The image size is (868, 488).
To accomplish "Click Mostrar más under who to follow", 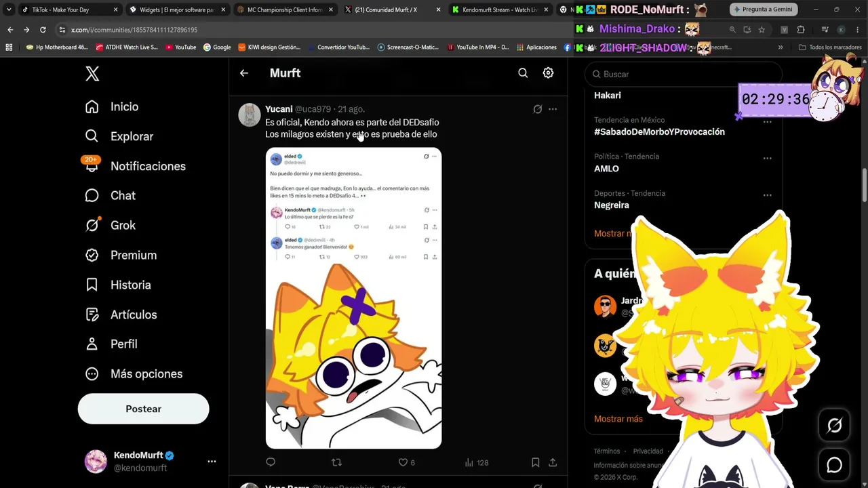I will [x=618, y=419].
